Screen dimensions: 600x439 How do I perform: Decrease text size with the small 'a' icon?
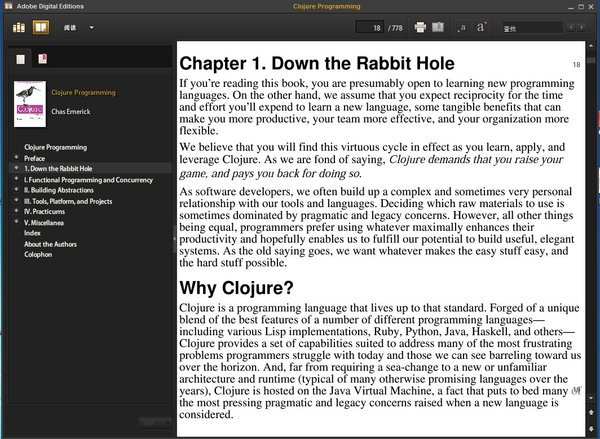point(462,28)
